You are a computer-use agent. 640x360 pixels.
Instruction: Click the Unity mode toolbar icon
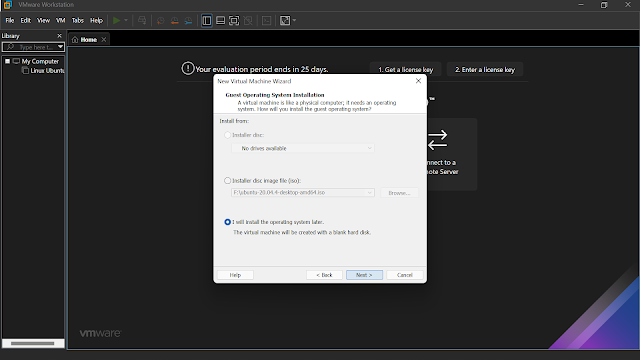pos(248,20)
